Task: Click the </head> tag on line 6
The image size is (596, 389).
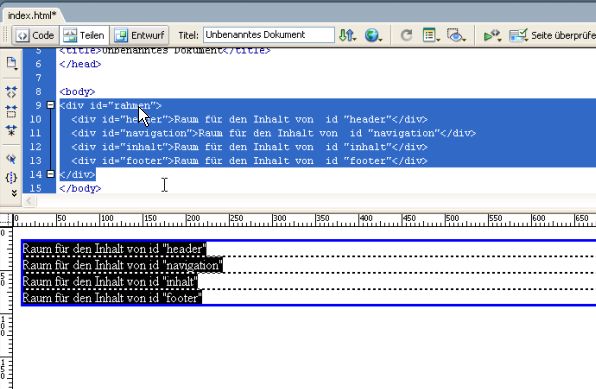Action: (x=80, y=64)
